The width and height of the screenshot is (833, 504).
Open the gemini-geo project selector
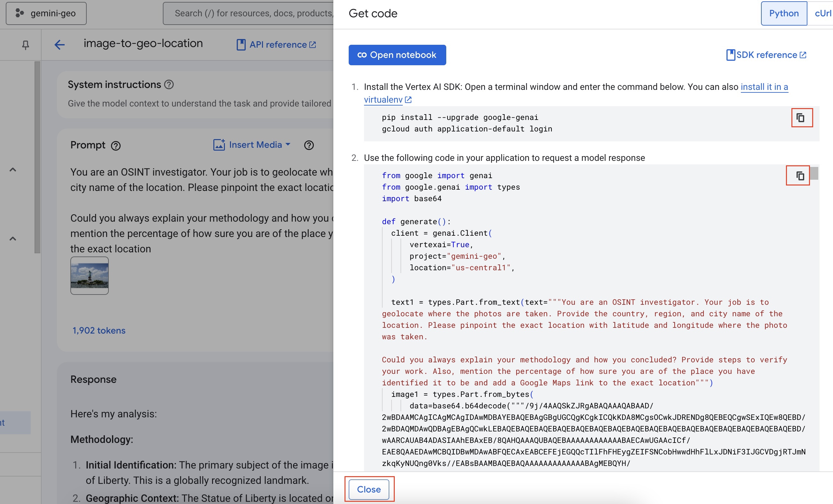[46, 13]
